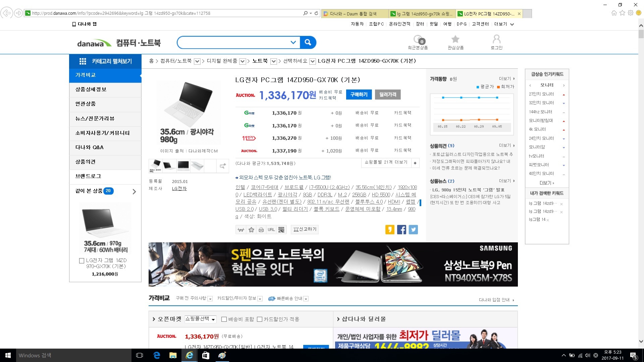Select 다나와 Q&A in left menu
Screen dimensions: 644x362
[x=105, y=147]
